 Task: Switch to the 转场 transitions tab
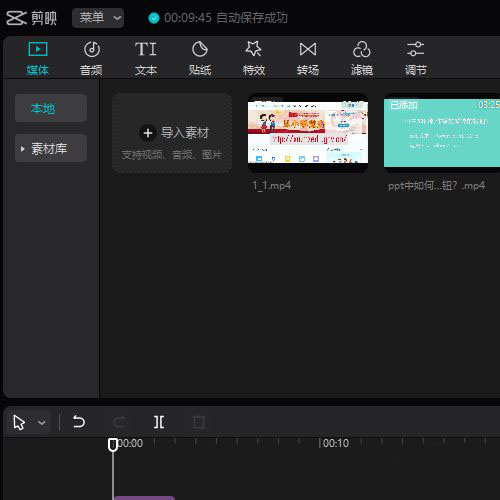click(x=308, y=58)
